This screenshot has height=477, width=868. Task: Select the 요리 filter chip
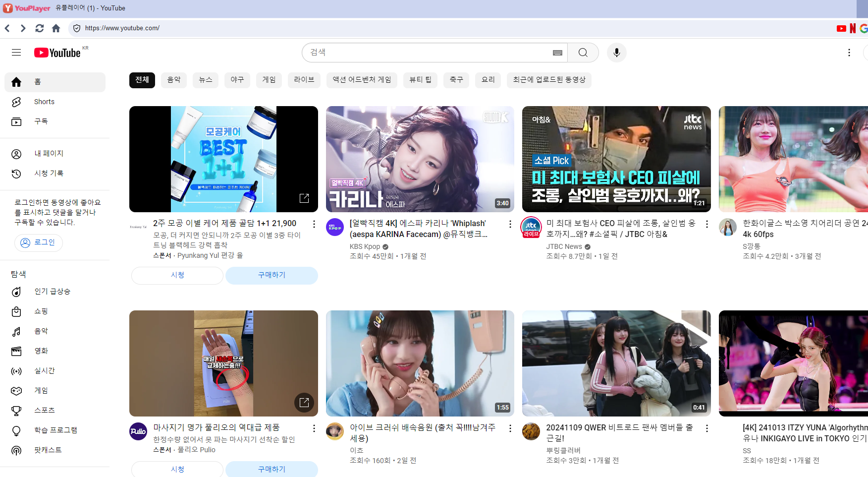(488, 80)
